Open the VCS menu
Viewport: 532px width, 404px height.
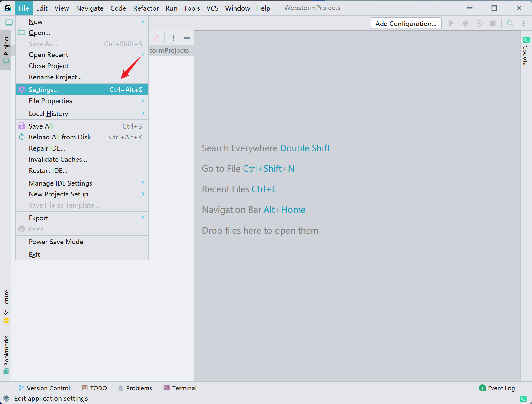212,8
